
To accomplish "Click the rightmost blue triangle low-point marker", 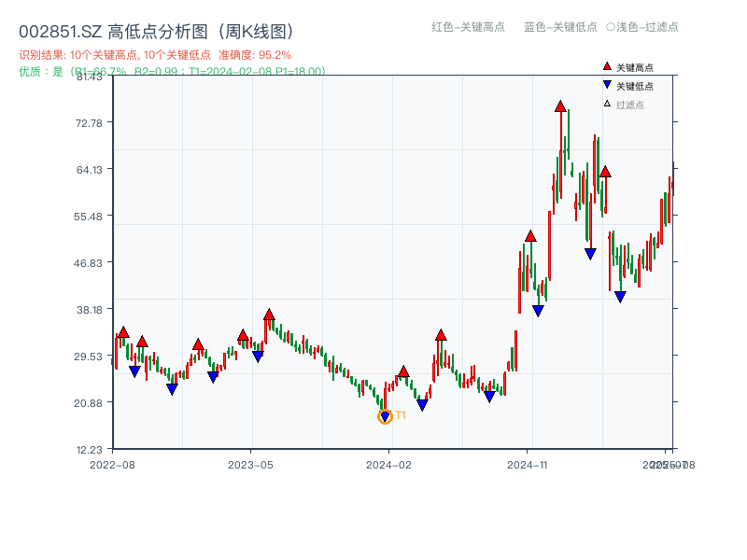I will (x=620, y=297).
